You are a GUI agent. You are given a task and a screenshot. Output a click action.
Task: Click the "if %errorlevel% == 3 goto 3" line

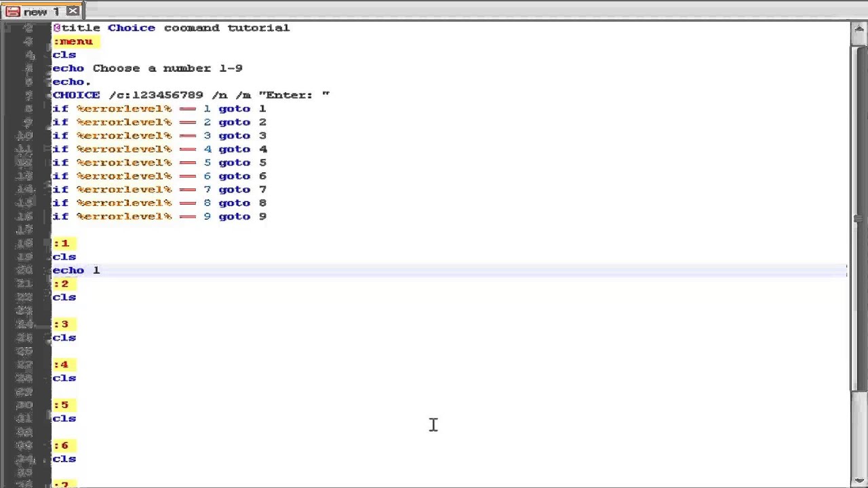pos(159,136)
